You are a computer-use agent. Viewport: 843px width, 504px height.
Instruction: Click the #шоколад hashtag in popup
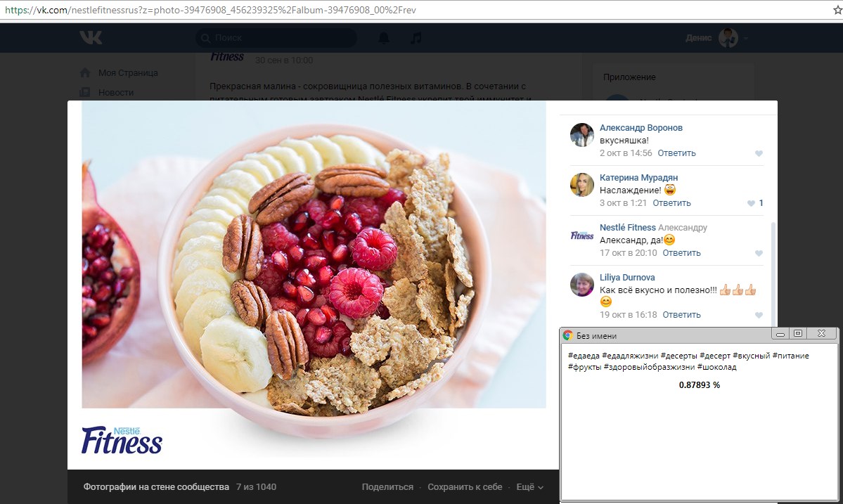click(716, 368)
